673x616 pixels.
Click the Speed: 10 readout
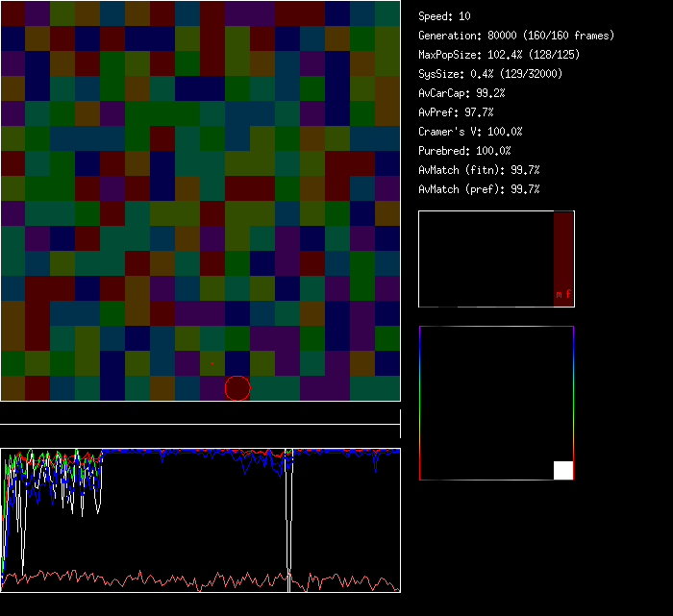click(444, 16)
